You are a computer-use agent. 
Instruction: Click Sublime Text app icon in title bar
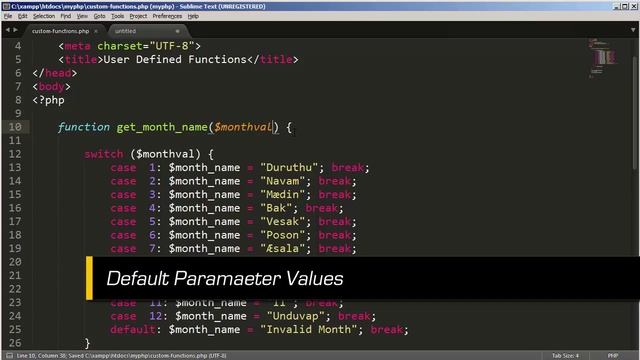pos(6,7)
